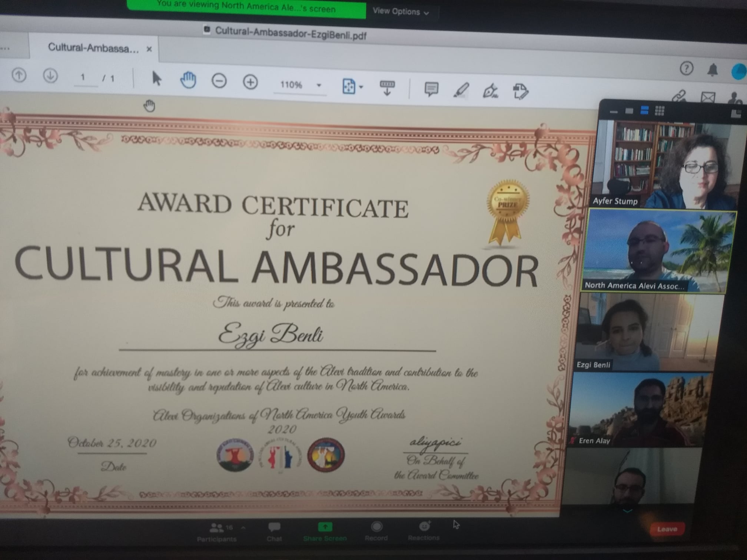
Task: Switch to the Cultural-Ambassa... tab
Action: coord(93,48)
